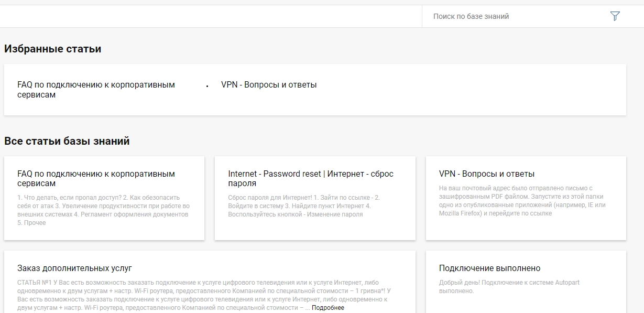
Task: Click the 'Все статьи базы знаний' heading
Action: [67, 141]
